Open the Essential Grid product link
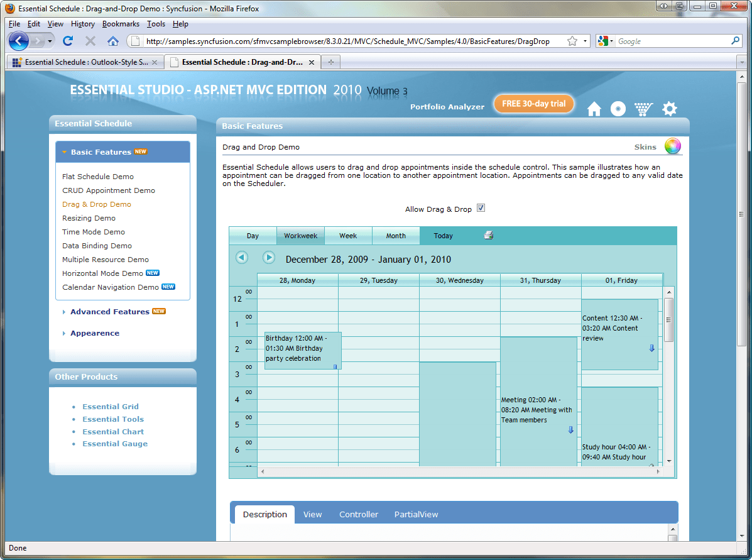The image size is (752, 560). [110, 406]
